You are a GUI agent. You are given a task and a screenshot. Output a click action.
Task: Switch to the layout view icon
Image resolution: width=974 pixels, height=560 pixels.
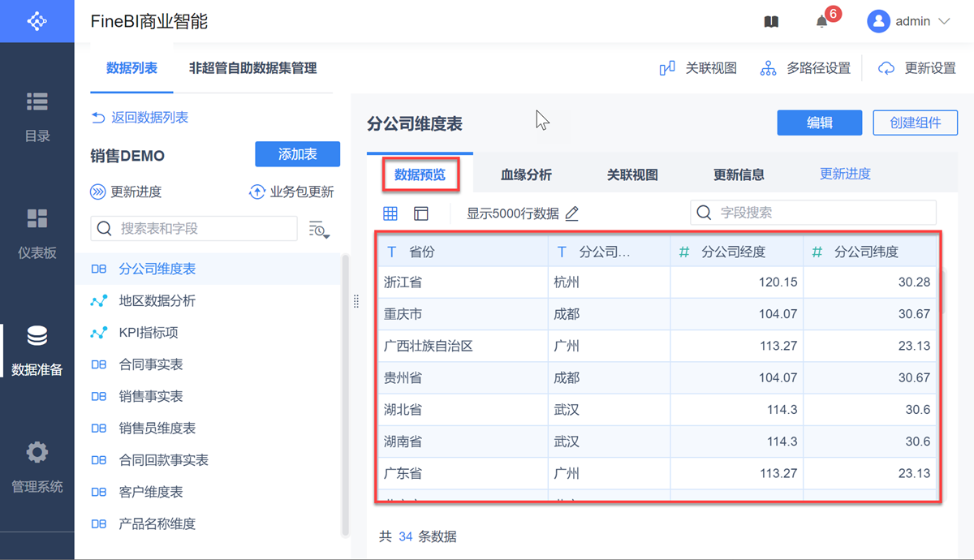(420, 213)
